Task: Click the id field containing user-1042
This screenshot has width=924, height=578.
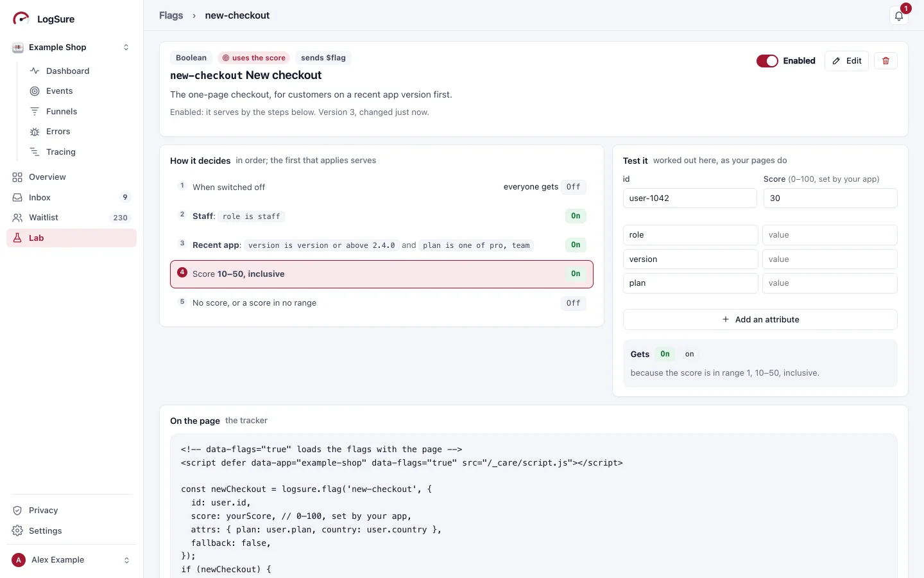Action: point(690,198)
